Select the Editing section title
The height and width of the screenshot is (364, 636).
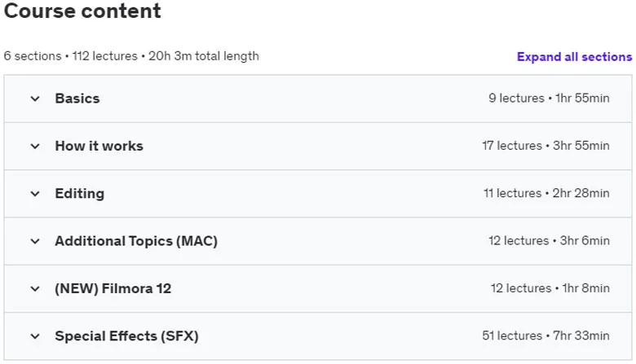coord(80,194)
